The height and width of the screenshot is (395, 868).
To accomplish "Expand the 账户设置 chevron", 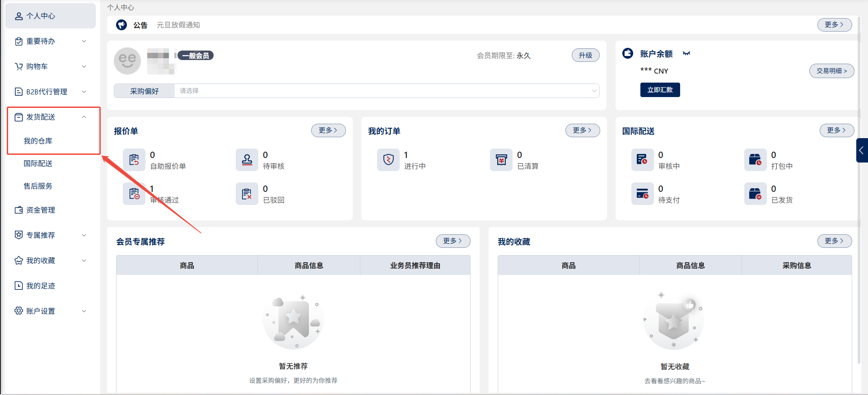I will pyautogui.click(x=84, y=311).
